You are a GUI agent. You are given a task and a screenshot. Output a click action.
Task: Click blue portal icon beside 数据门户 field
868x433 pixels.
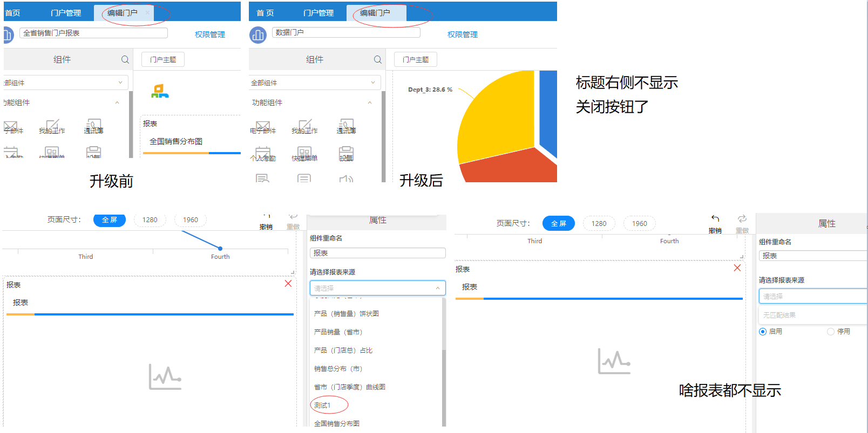(x=257, y=35)
